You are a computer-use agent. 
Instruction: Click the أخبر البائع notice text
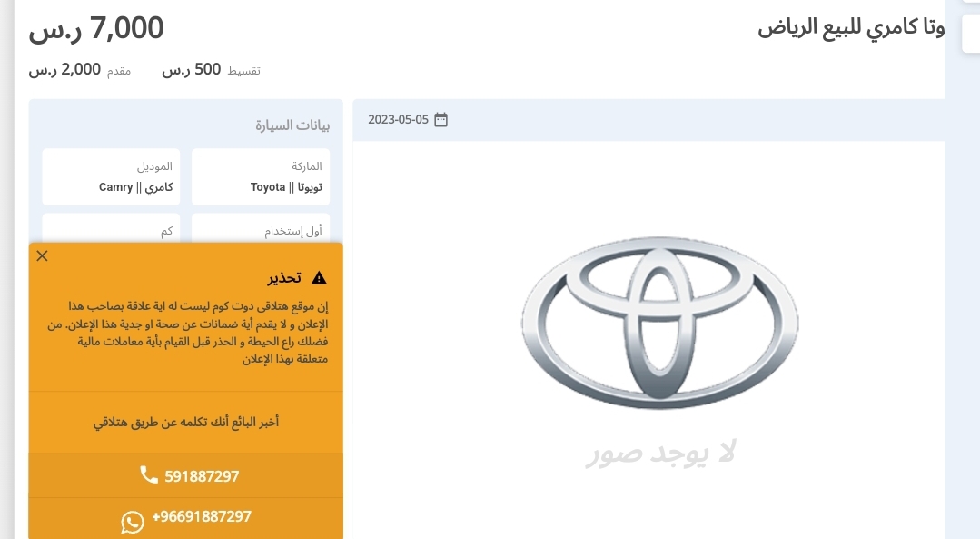click(185, 422)
